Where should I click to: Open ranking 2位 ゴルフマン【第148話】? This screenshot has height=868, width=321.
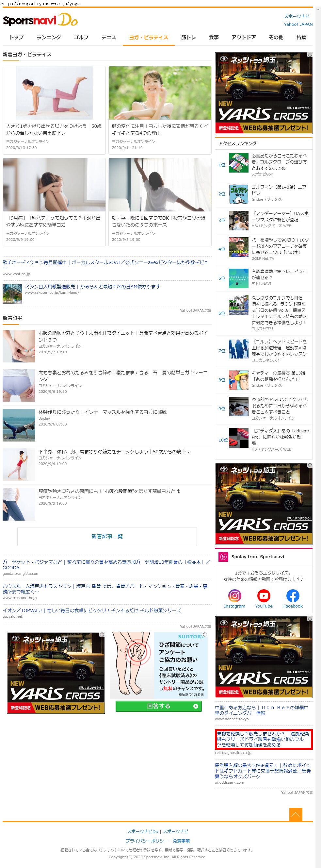[x=279, y=190]
